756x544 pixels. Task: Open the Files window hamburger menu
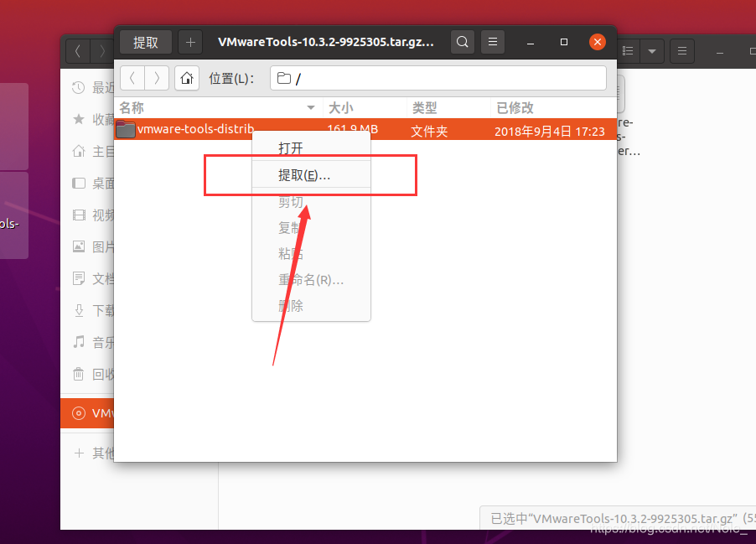682,51
